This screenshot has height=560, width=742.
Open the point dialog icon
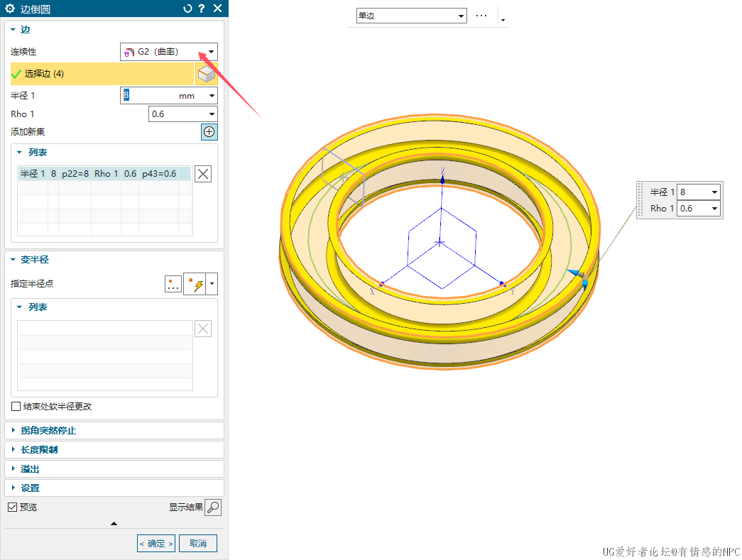(173, 285)
